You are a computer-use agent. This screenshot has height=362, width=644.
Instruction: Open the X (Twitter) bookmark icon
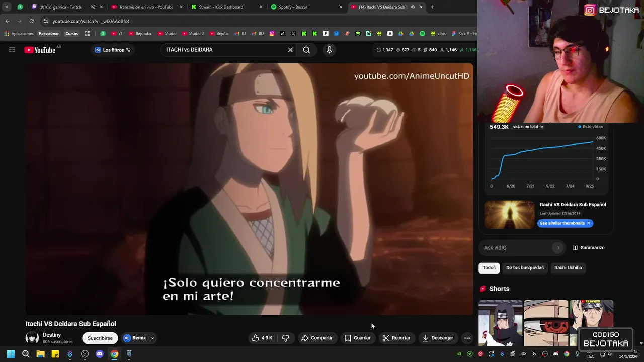click(x=293, y=34)
